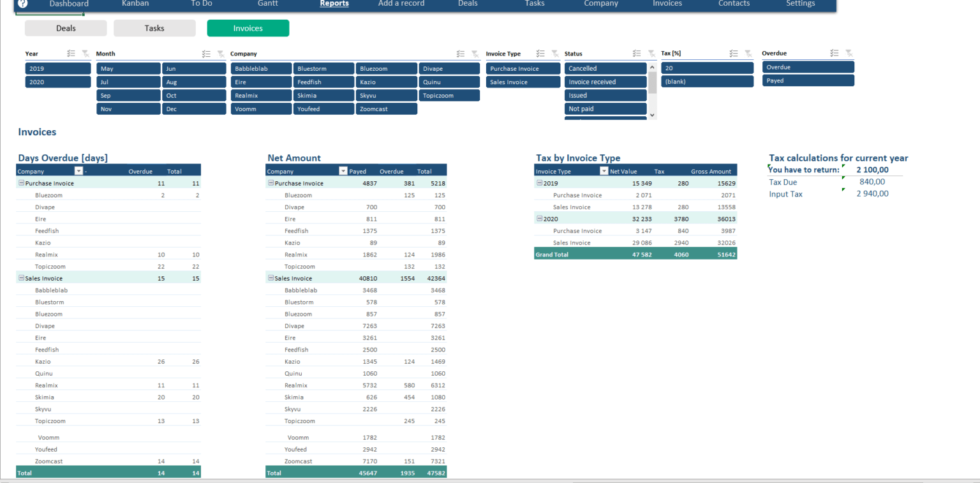Viewport: 980px width, 483px height.
Task: Open the Company filter dropdown in Days Overdue table
Action: (x=78, y=170)
